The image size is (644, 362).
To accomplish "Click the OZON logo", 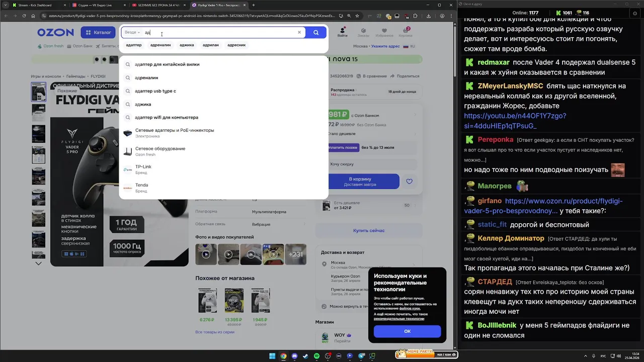I will pos(55,32).
